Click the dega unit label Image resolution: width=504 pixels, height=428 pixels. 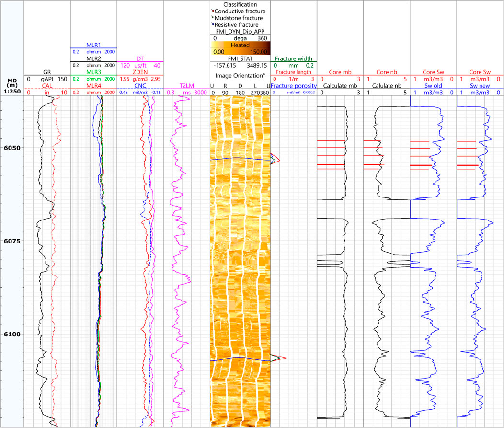click(240, 39)
